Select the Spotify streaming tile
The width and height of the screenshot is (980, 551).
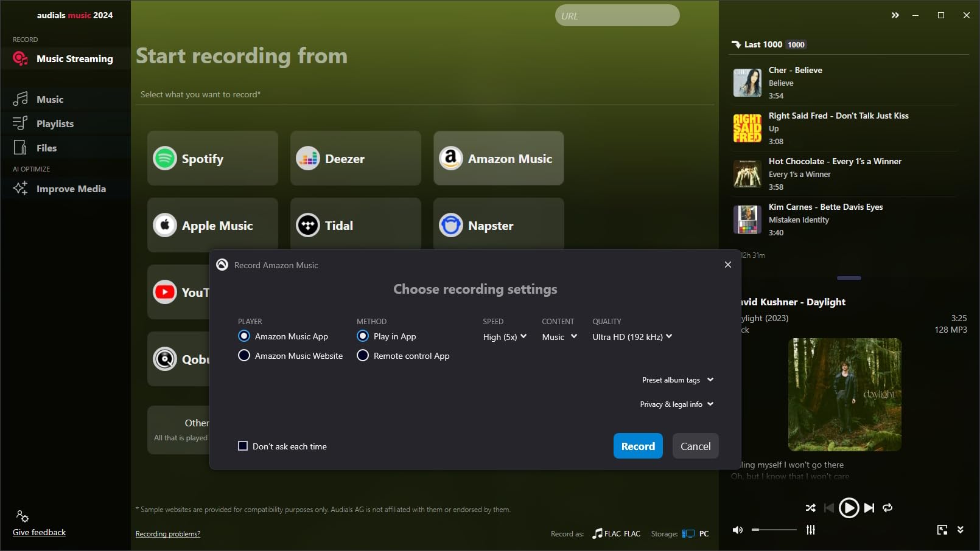pos(212,158)
